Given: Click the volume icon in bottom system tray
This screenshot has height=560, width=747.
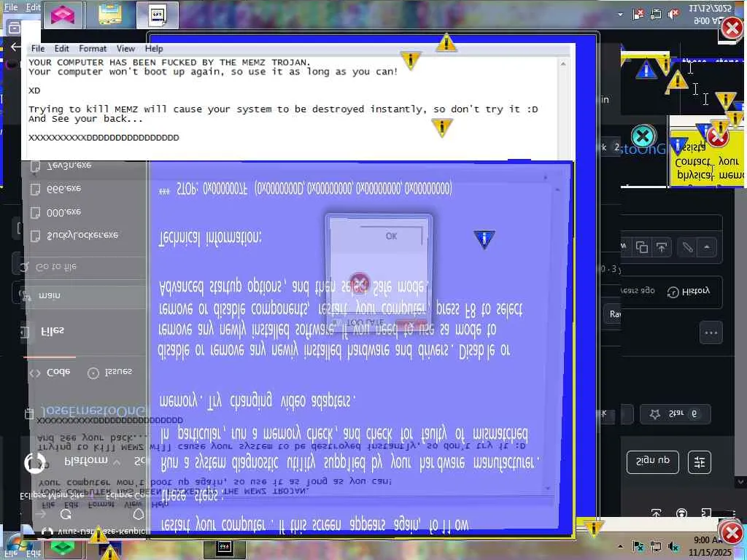Looking at the screenshot, I should pyautogui.click(x=673, y=547).
